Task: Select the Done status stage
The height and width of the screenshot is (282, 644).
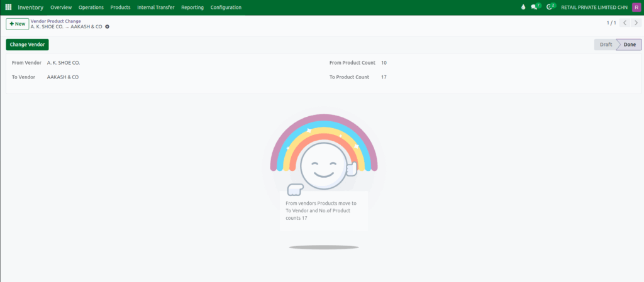Action: 629,45
